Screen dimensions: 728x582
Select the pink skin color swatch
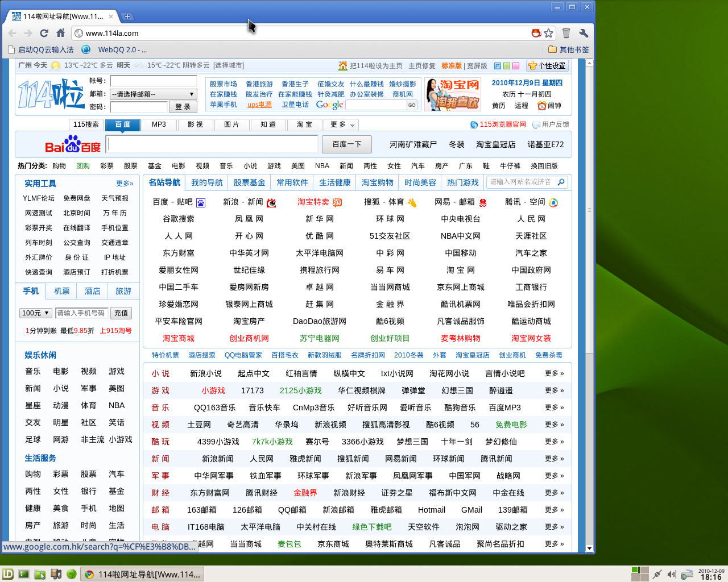point(516,66)
